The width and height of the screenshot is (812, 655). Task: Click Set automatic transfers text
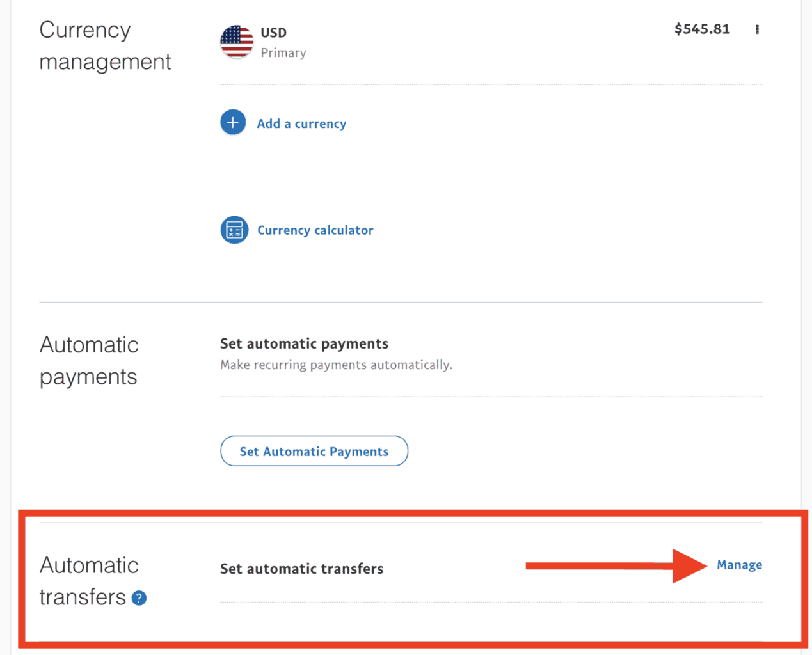point(301,569)
